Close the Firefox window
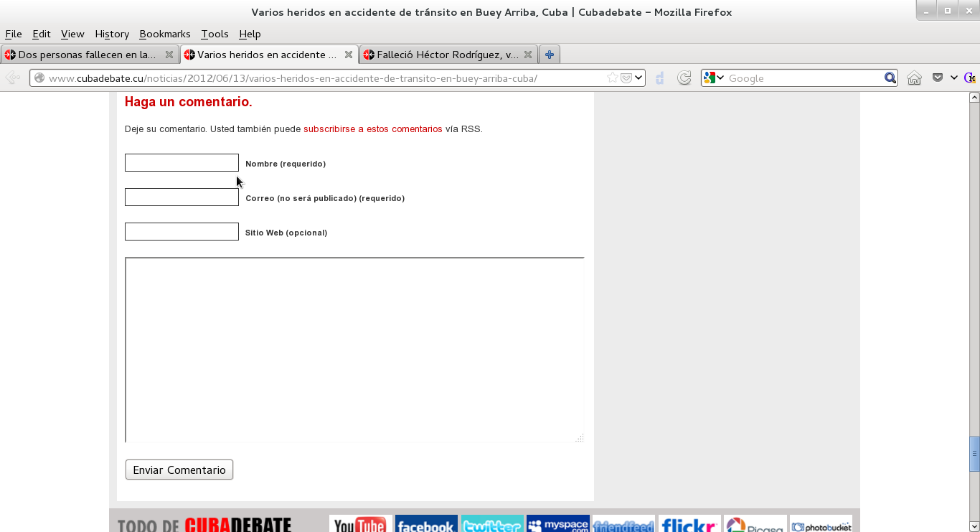The image size is (980, 532). coord(967,11)
